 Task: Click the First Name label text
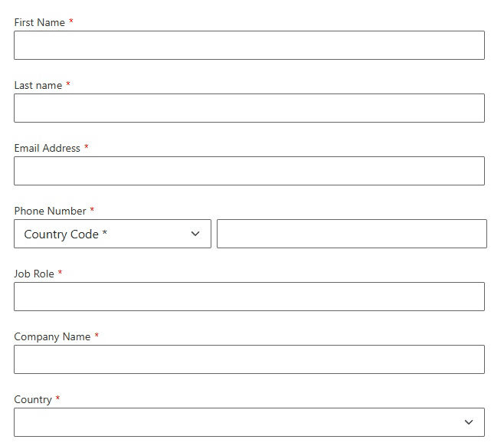[x=39, y=23]
